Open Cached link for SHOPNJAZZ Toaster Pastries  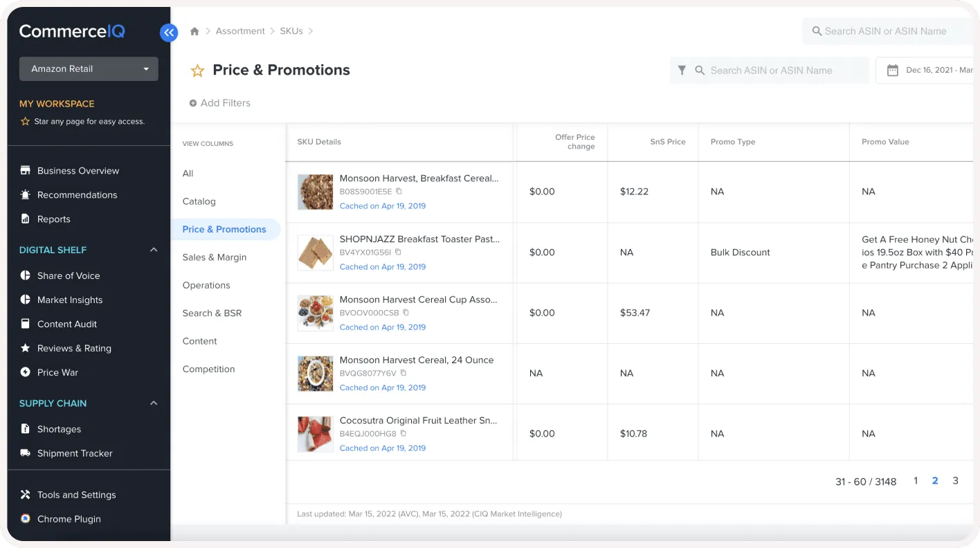pyautogui.click(x=383, y=267)
